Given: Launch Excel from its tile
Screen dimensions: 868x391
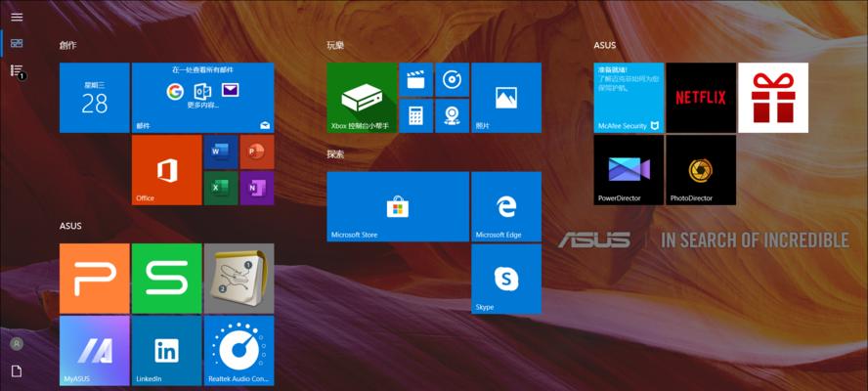Looking at the screenshot, I should pos(221,189).
